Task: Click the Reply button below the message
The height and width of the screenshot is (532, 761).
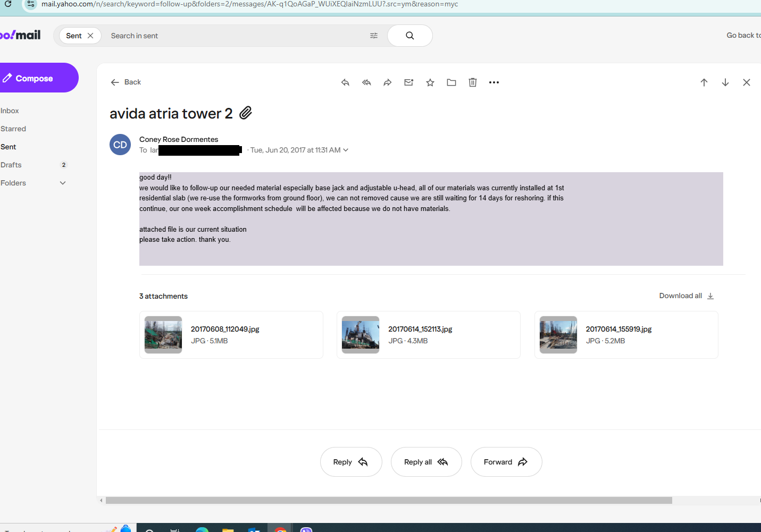Action: coord(351,462)
